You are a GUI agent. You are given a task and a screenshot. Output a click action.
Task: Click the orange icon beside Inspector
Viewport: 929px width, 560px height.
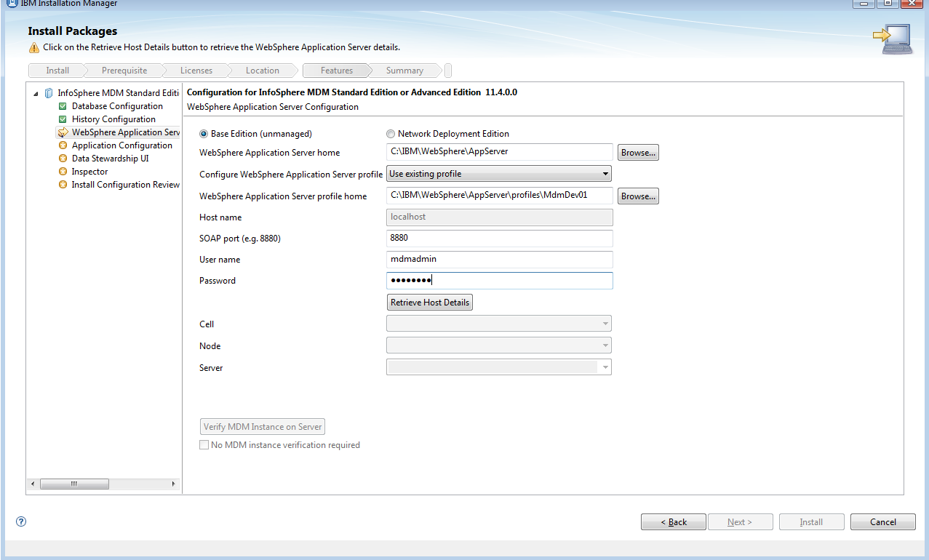click(63, 172)
